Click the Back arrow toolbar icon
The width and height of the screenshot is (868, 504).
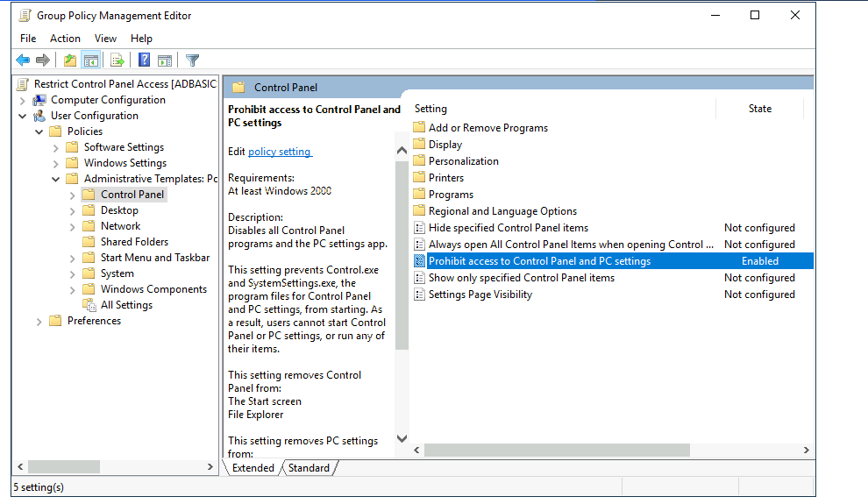coord(23,60)
